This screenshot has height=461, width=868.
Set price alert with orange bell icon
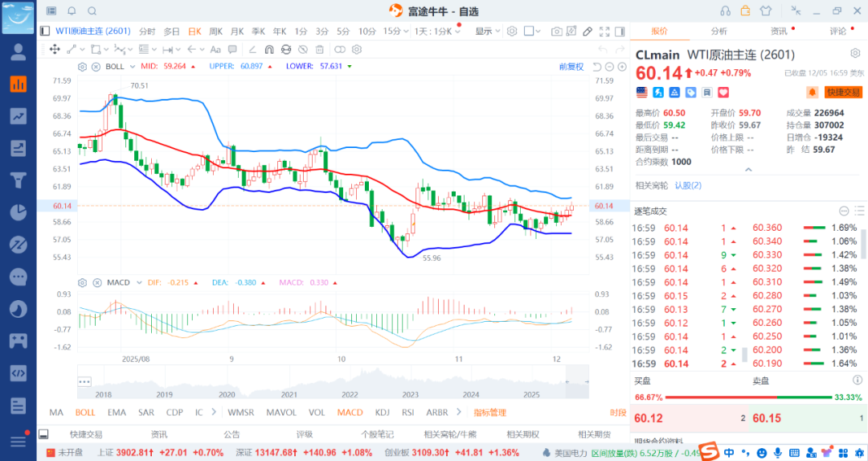812,93
